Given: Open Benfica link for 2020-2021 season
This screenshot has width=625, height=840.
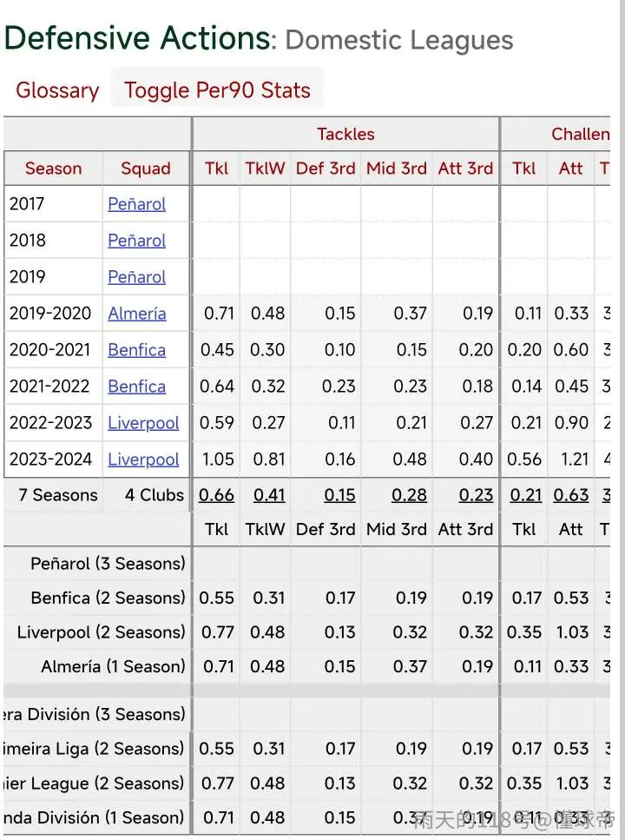Looking at the screenshot, I should click(x=136, y=350).
